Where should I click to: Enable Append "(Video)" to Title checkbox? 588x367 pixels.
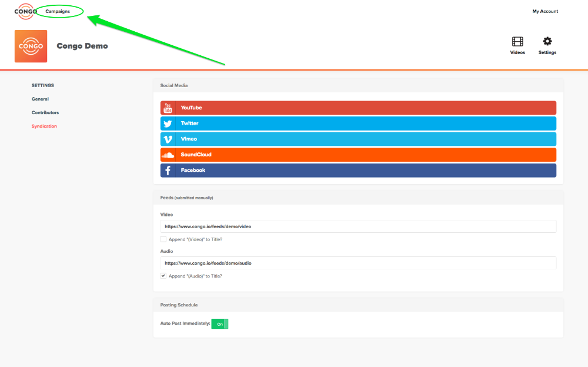[x=163, y=239]
